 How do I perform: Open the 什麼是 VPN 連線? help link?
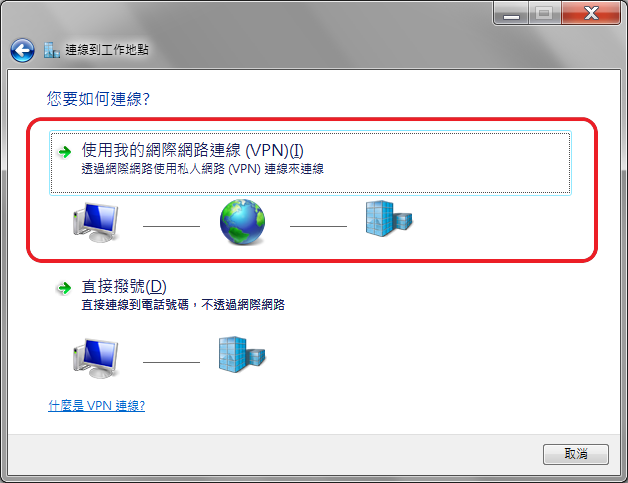click(x=97, y=406)
